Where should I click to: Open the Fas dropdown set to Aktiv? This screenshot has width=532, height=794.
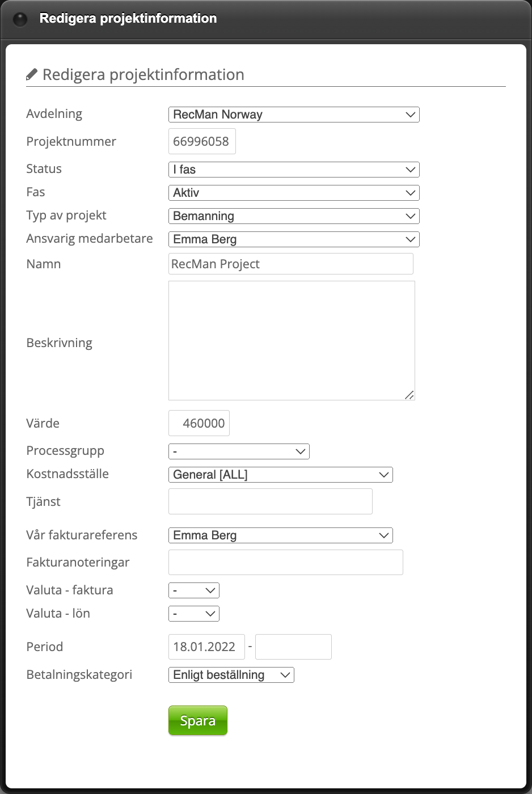pyautogui.click(x=293, y=193)
